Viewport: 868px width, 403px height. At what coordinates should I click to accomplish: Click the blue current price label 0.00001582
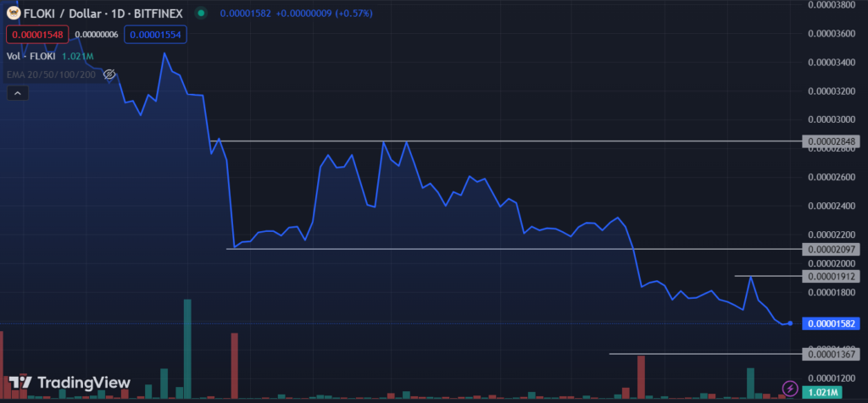click(x=832, y=323)
